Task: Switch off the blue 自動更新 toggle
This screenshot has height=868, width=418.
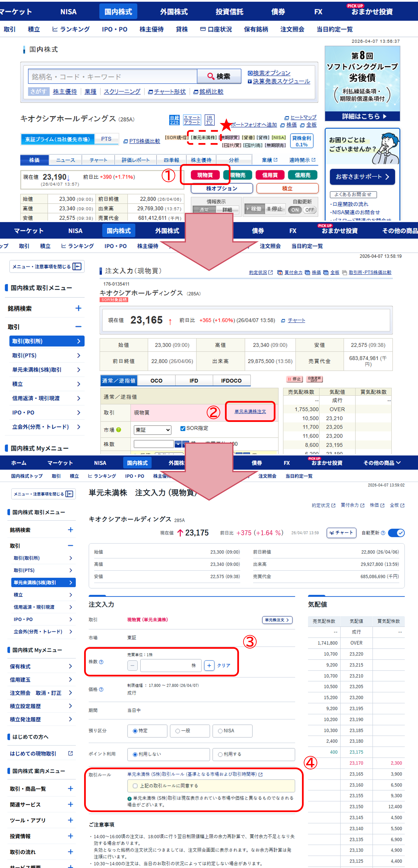Action: click(x=396, y=533)
